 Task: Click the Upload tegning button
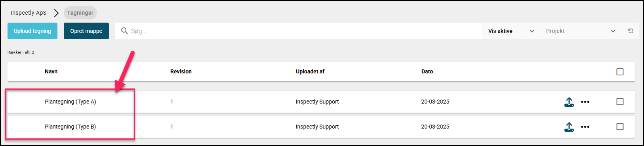pos(32,31)
